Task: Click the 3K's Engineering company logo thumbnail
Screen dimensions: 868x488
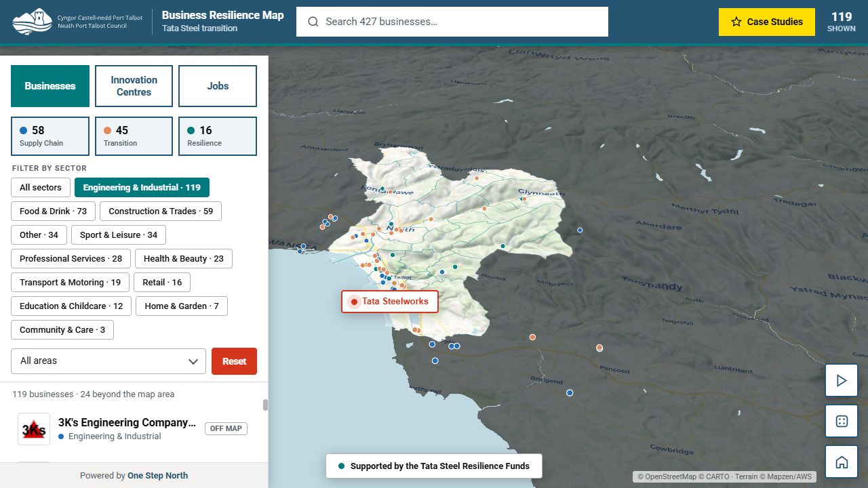Action: click(34, 429)
